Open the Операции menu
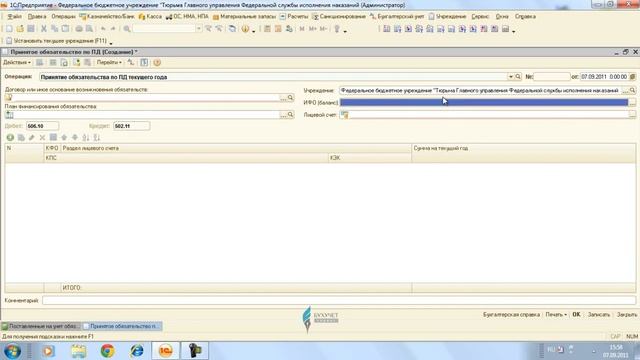The width and height of the screenshot is (640, 360). click(x=64, y=17)
